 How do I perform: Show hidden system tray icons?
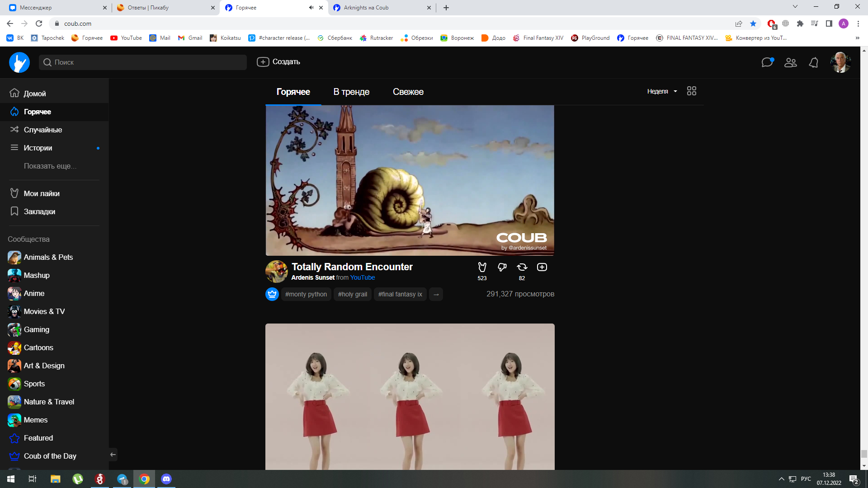[781, 479]
